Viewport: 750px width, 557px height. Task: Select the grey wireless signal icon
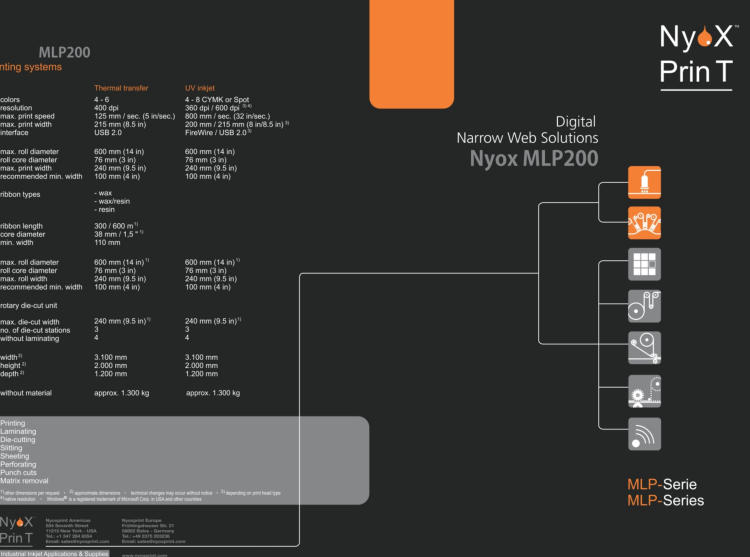tap(644, 434)
